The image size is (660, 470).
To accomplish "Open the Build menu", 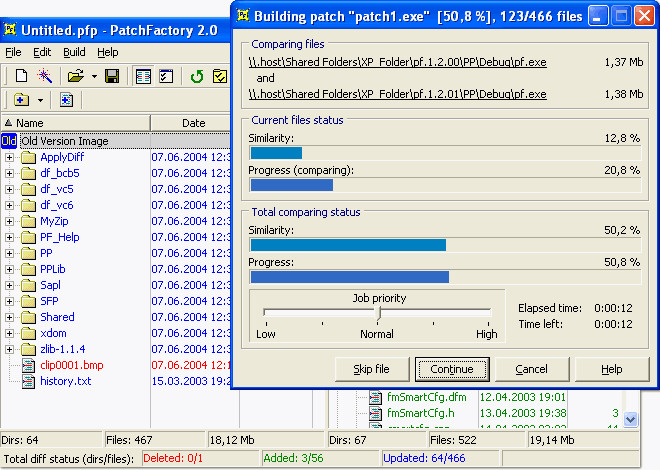I will (74, 52).
